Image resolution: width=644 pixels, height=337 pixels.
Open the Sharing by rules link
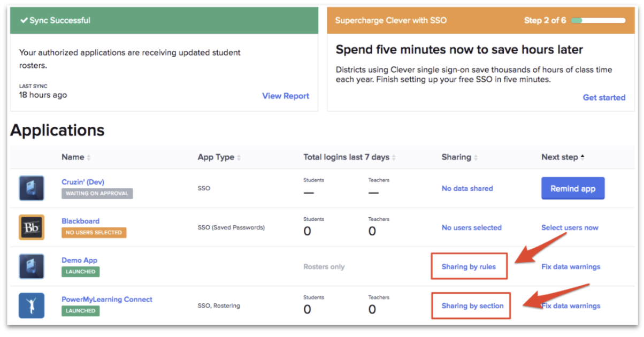(x=469, y=266)
